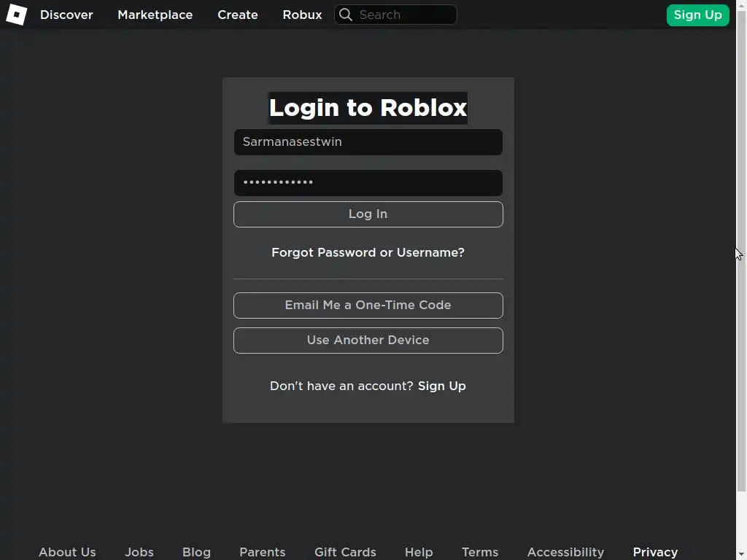Open the Marketplace page
Viewport: 747px width, 560px height.
coord(155,15)
